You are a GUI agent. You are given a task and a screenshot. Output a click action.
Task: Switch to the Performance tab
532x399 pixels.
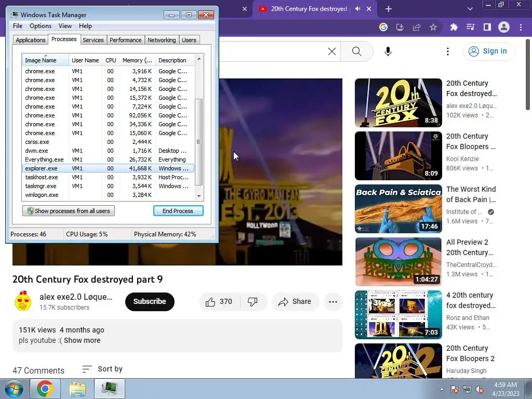click(125, 40)
